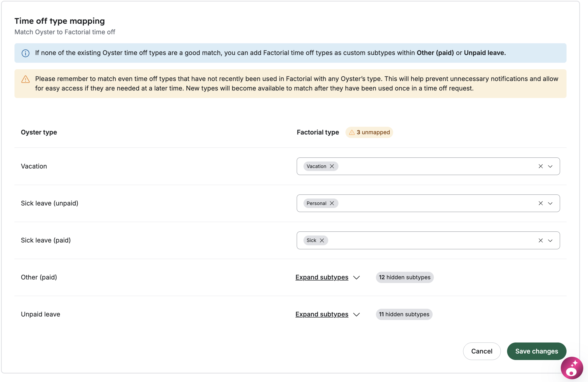The image size is (588, 382).
Task: Remove the Sick tag chip
Action: [322, 240]
